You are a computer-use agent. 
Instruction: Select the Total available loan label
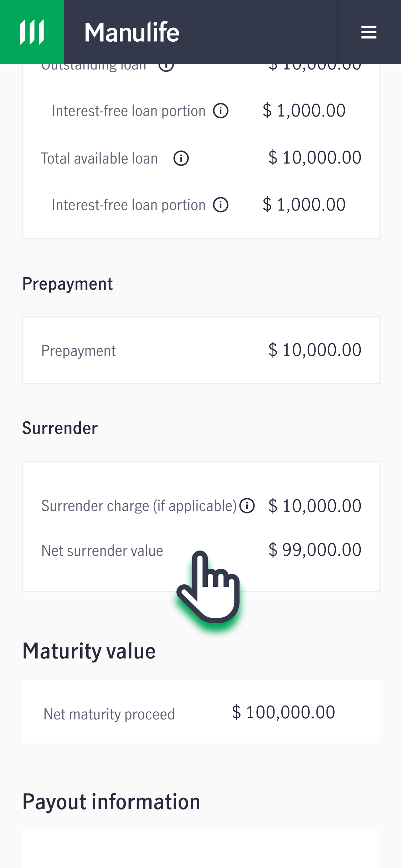click(x=99, y=158)
